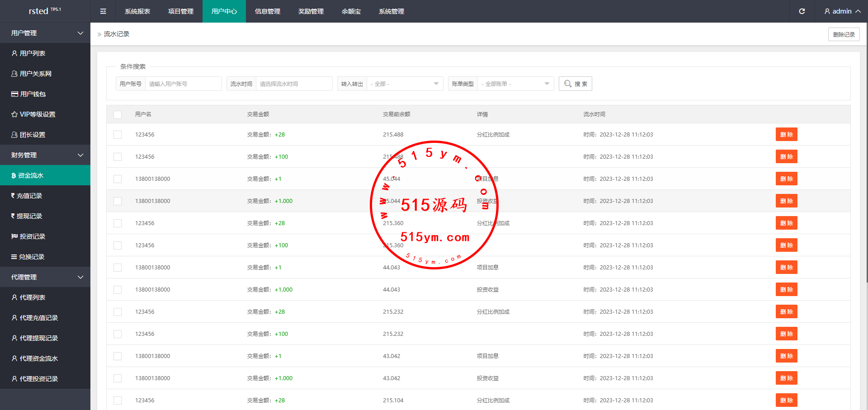This screenshot has height=410, width=868.
Task: Open the 奖励管理 top menu
Action: point(311,11)
